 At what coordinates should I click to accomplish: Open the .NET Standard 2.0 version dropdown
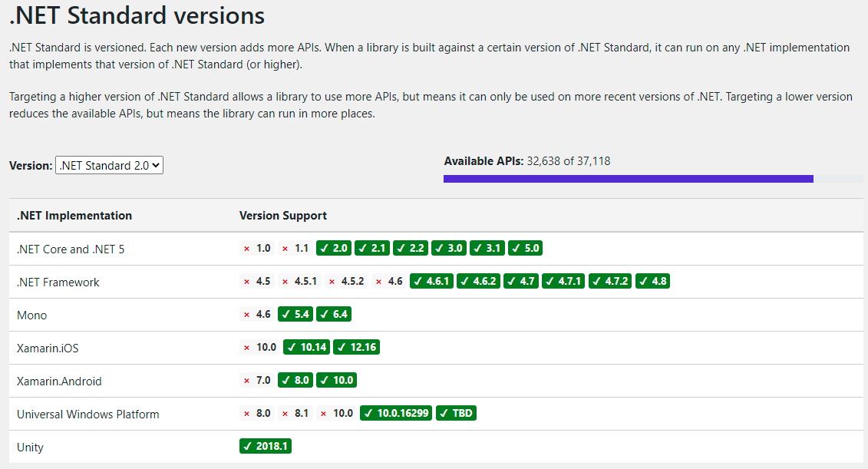click(x=109, y=165)
